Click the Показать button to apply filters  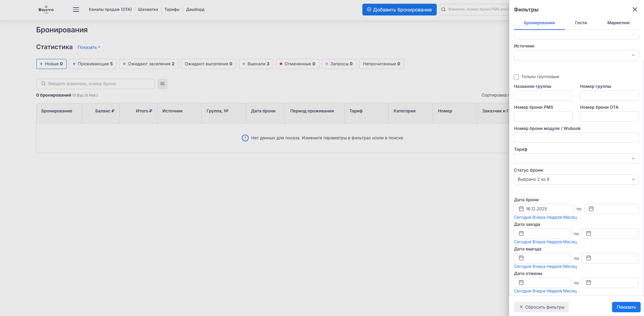click(x=626, y=307)
